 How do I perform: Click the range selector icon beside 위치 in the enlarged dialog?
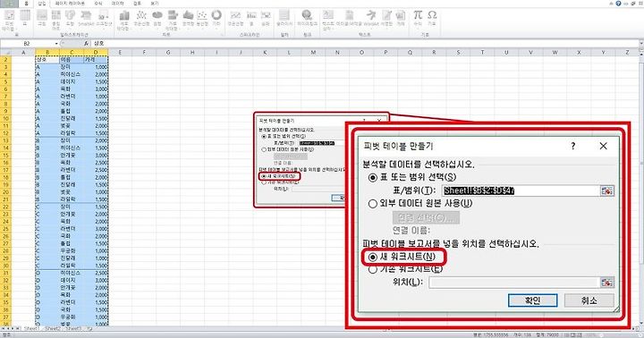click(606, 283)
